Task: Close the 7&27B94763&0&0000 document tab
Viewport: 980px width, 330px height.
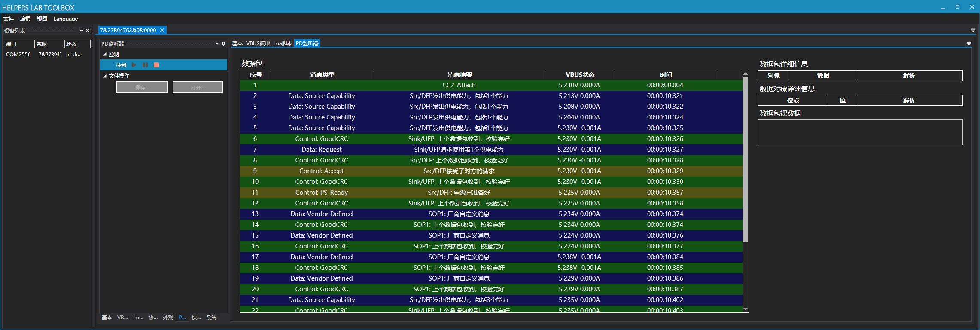Action: [x=162, y=30]
